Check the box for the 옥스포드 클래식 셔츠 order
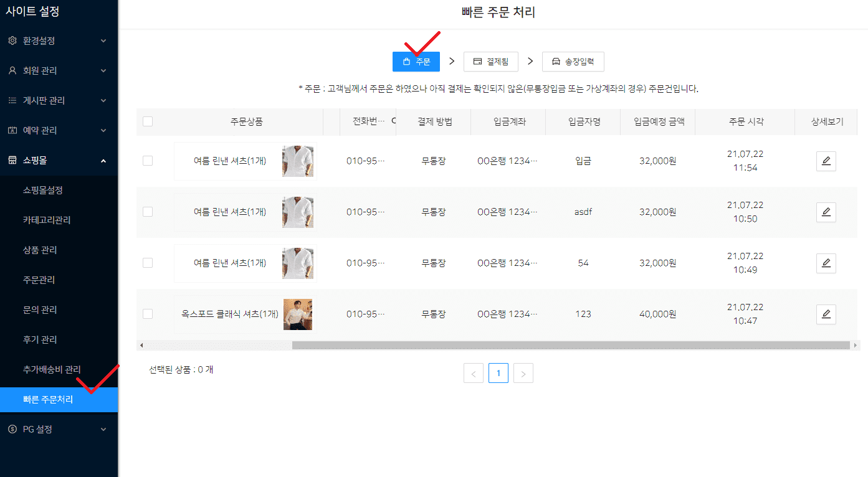 148,314
